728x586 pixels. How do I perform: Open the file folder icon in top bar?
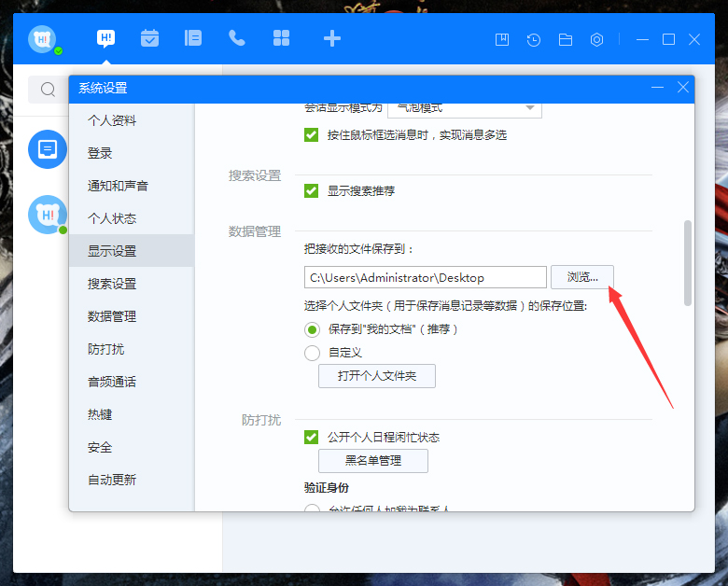pyautogui.click(x=566, y=40)
